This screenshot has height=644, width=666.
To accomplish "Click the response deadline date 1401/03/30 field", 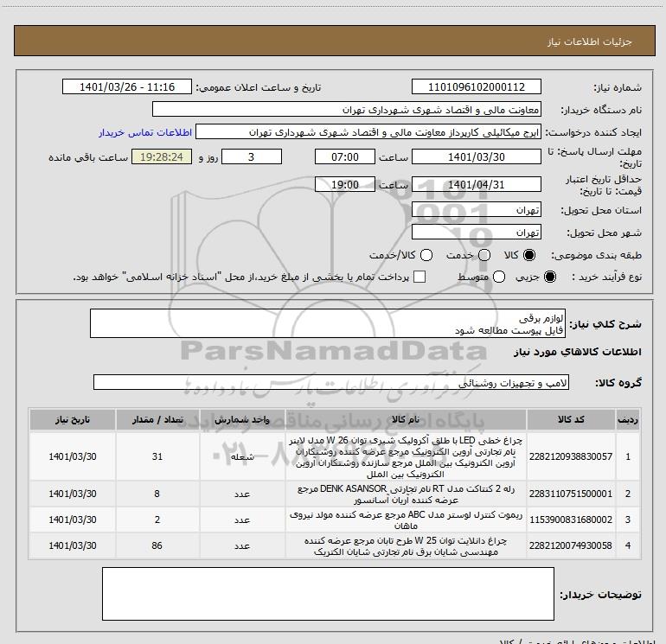I will click(x=476, y=157).
